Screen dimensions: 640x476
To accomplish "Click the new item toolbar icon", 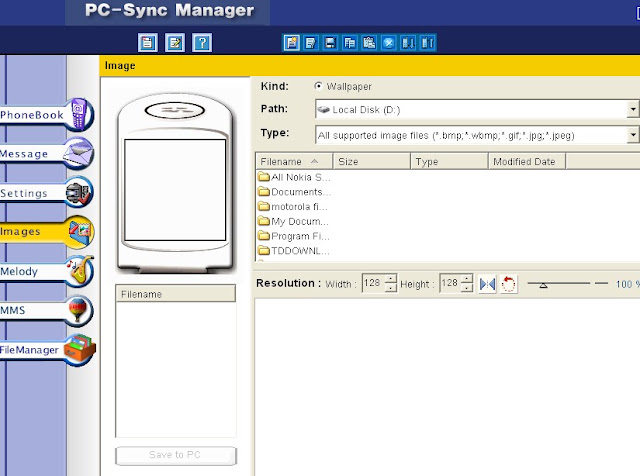I will (291, 42).
